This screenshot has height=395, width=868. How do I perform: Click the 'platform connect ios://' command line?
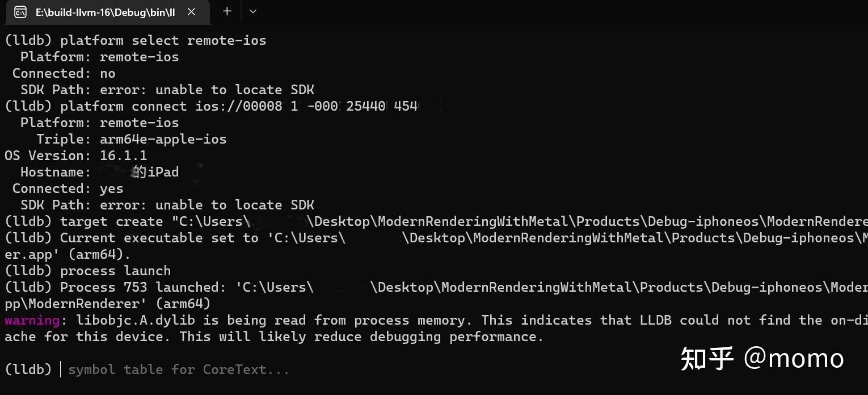point(238,106)
